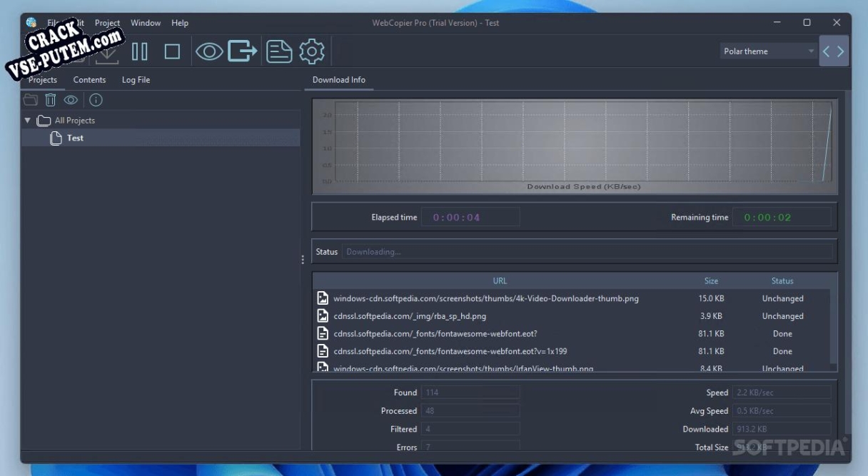The image size is (868, 476).
Task: Open settings via the gear icon
Action: coord(312,51)
